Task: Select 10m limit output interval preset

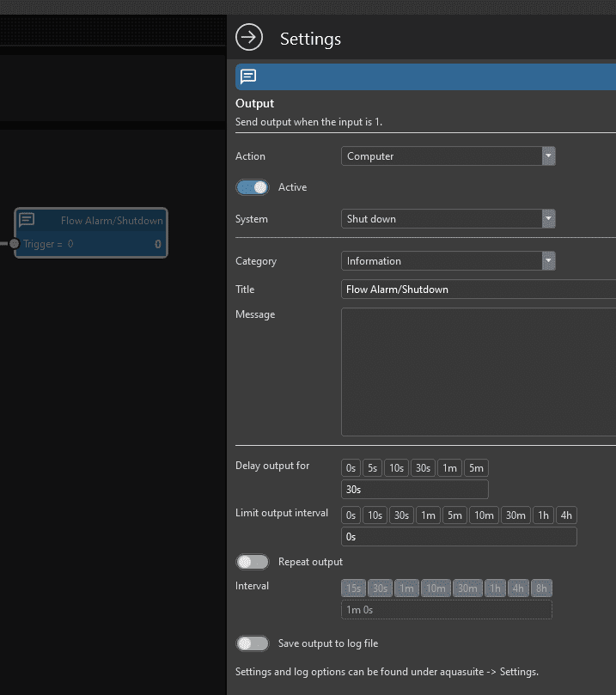Action: pyautogui.click(x=484, y=515)
